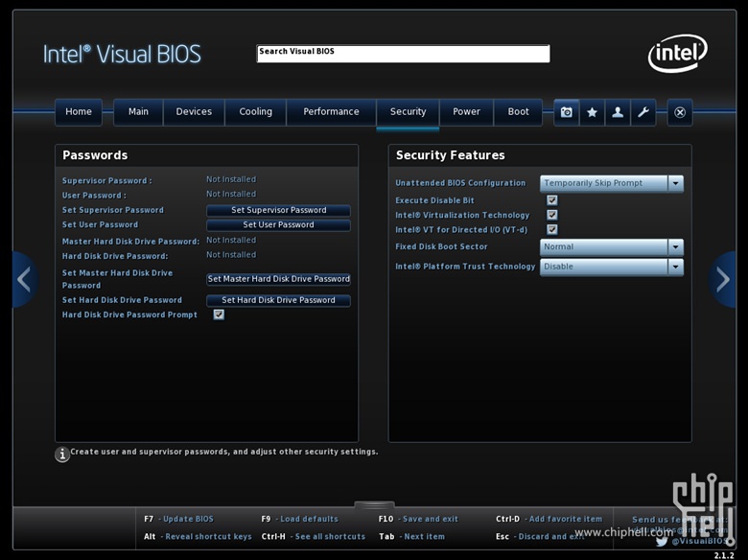
Task: Click the Twitter bird icon
Action: pyautogui.click(x=662, y=542)
